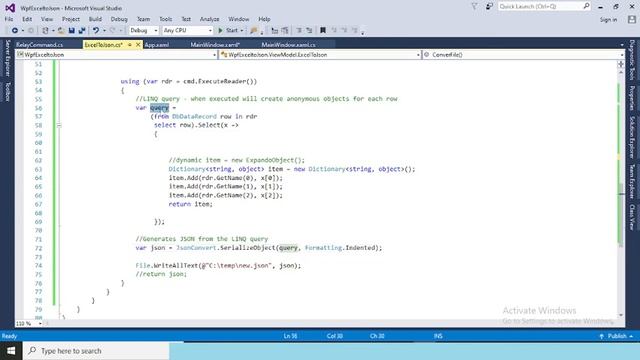Open the Tools menu
Viewport: 640px width, 360px height.
165,19
